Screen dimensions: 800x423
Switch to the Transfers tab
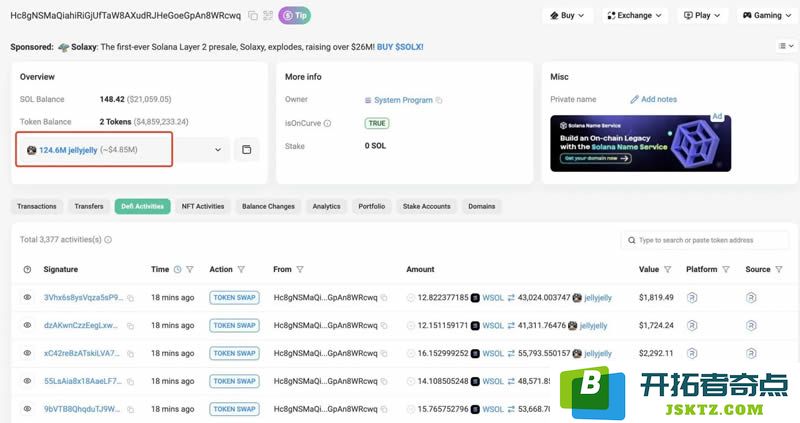pyautogui.click(x=89, y=207)
